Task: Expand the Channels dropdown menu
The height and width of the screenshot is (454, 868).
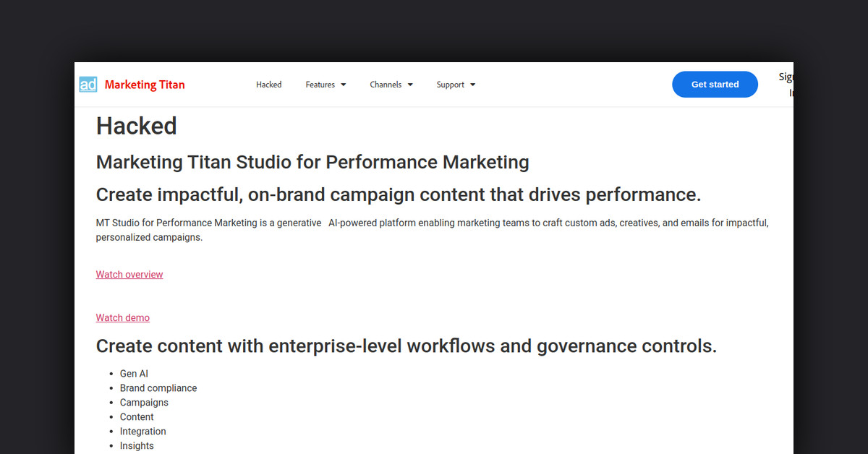Action: coord(391,85)
